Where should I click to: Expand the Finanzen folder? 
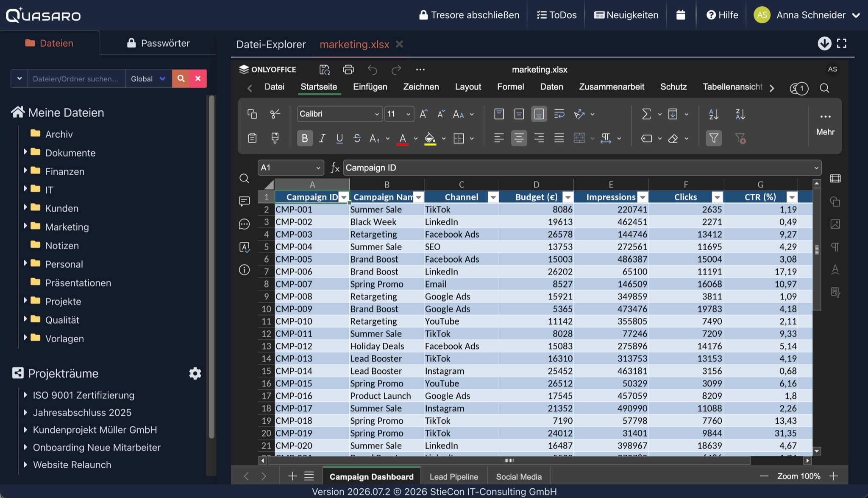25,171
